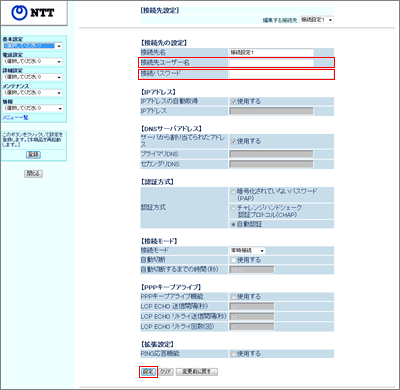The height and width of the screenshot is (390, 400).
Task: Toggle PPPキープアライブ機能 checkbox
Action: tap(234, 297)
